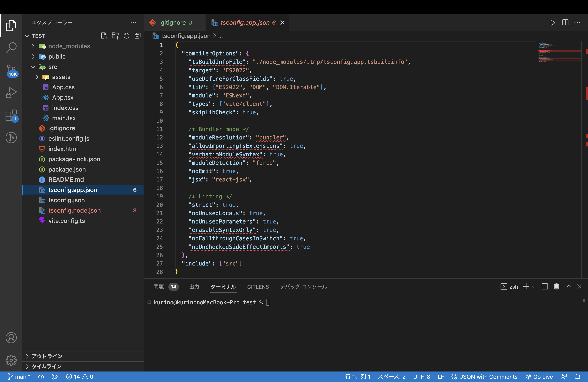Open editor more actions ellipsis menu

(x=577, y=23)
